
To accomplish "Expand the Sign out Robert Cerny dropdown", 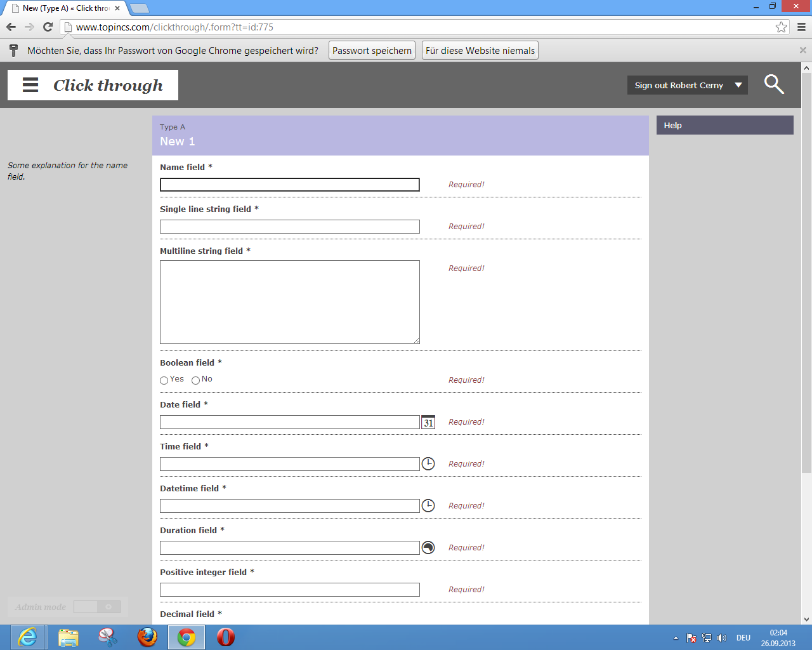I will tap(738, 85).
